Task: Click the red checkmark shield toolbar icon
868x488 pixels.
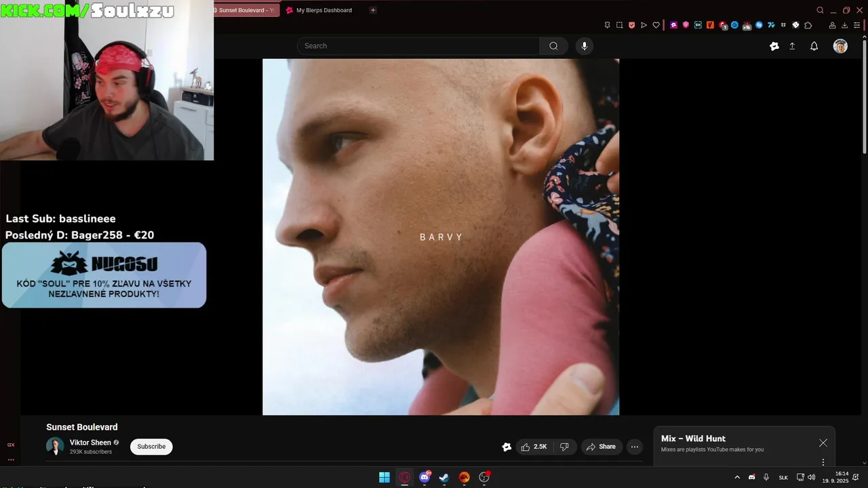Action: click(631, 25)
